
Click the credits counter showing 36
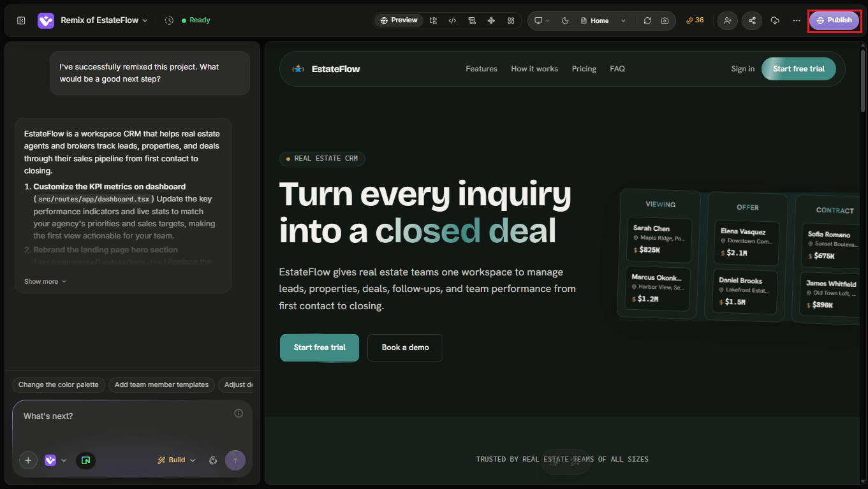coord(695,20)
